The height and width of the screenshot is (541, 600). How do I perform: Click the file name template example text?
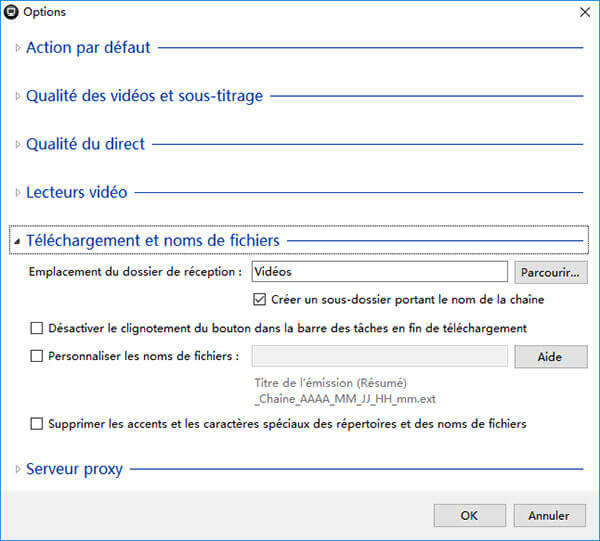(345, 391)
